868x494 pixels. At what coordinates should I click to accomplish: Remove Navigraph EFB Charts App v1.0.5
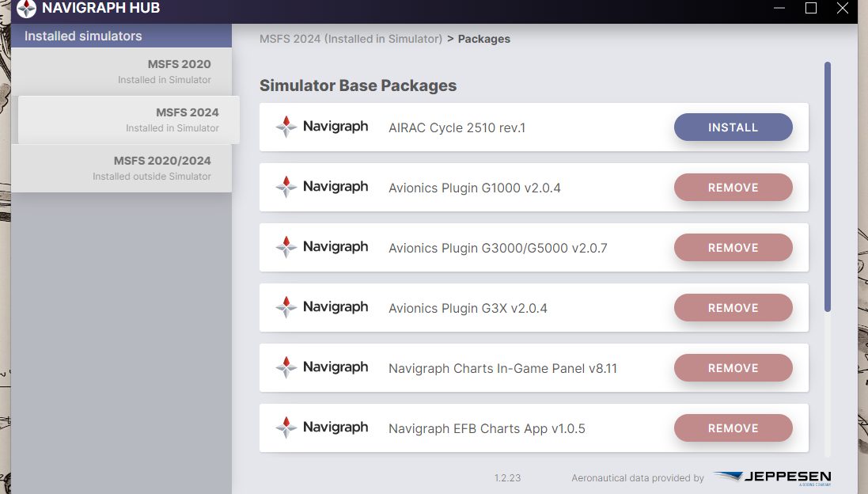coord(733,428)
